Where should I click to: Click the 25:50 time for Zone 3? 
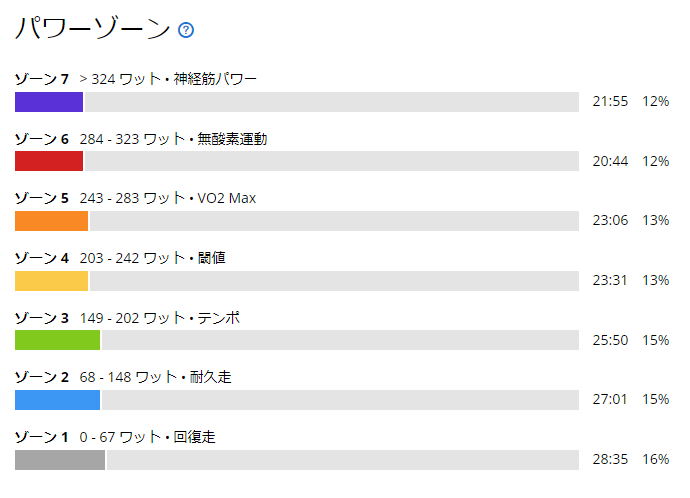(x=610, y=340)
